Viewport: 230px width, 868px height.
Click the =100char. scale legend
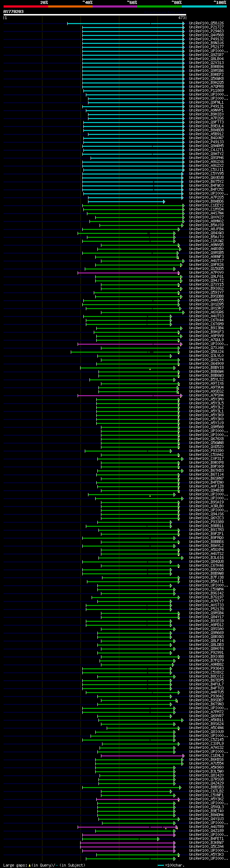pos(171,865)
